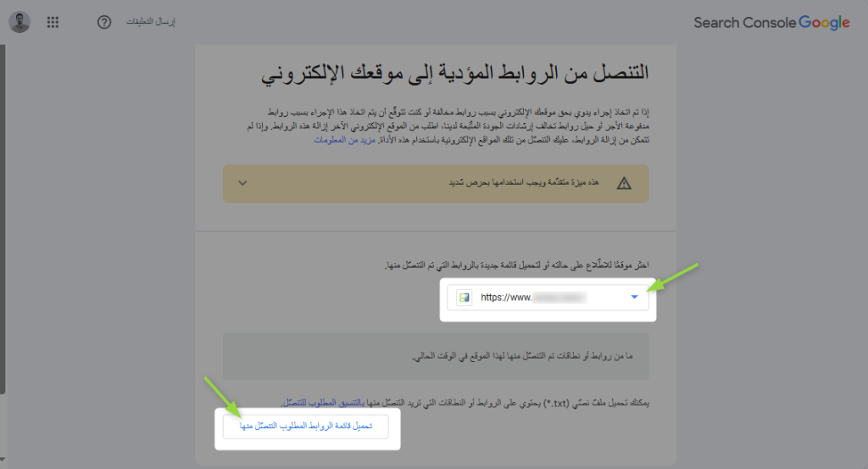This screenshot has width=868, height=469.
Task: Click the dropdown arrow of property selector
Action: [x=634, y=298]
